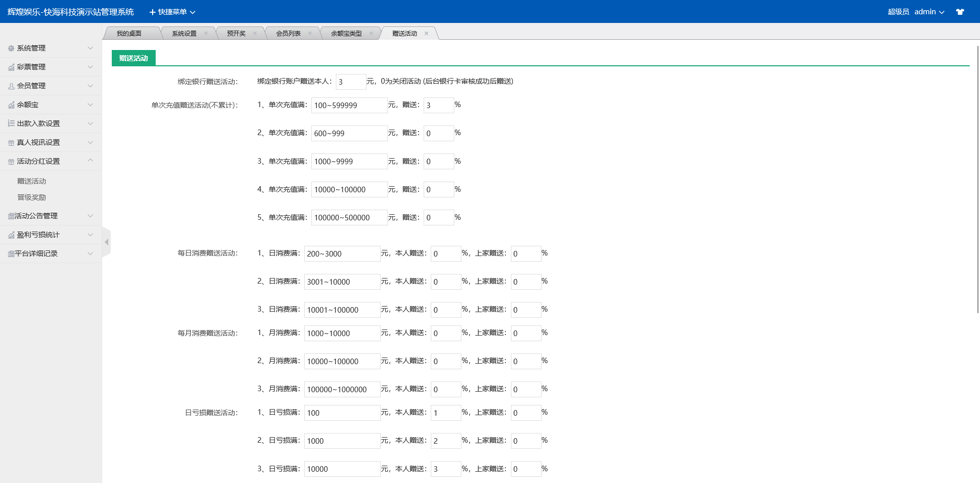Click the page vertical scrollbar
This screenshot has height=483, width=980.
tap(977, 179)
